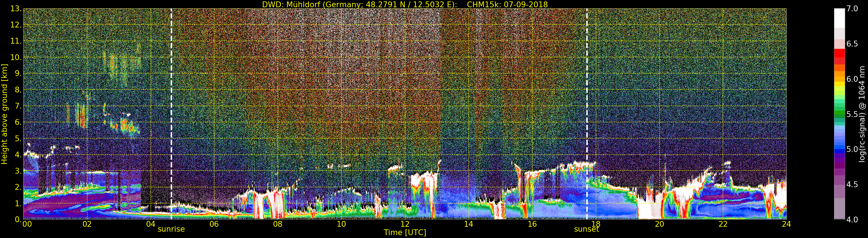Click the plot title "DWD: Mühldorf (Germany; 48.2791 N / 12.5032 E): CHM15k: 07-09-2018"

pyautogui.click(x=405, y=4)
